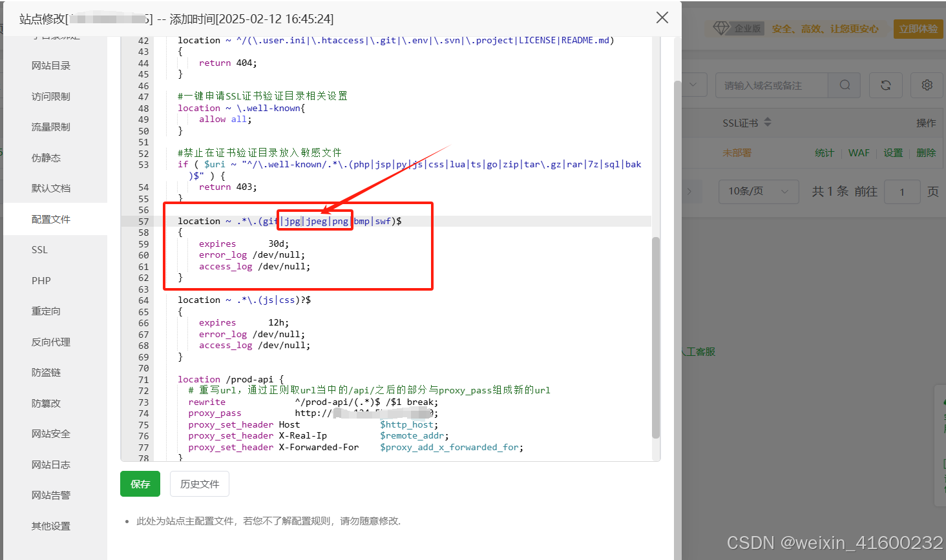946x560 pixels.
Task: Select 网站日志 in the sidebar
Action: pos(51,464)
